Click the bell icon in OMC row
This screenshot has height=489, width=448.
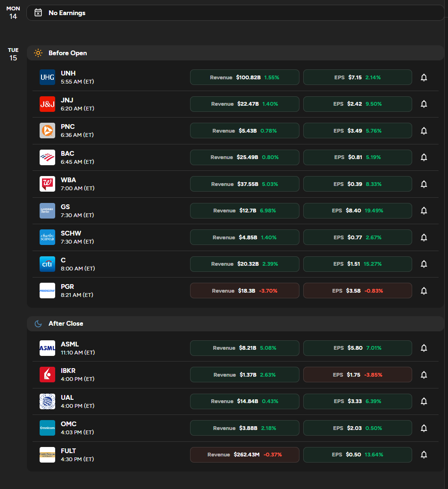point(423,428)
